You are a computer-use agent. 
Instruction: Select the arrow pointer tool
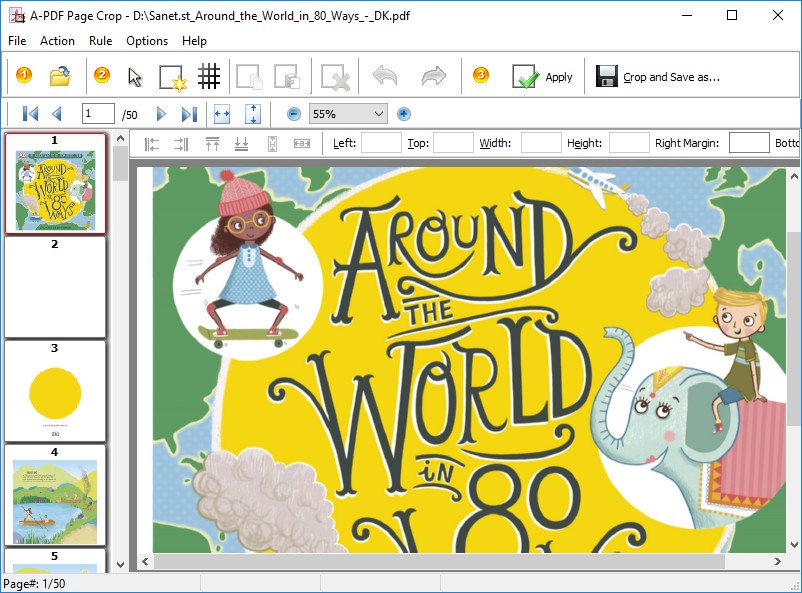pos(135,77)
